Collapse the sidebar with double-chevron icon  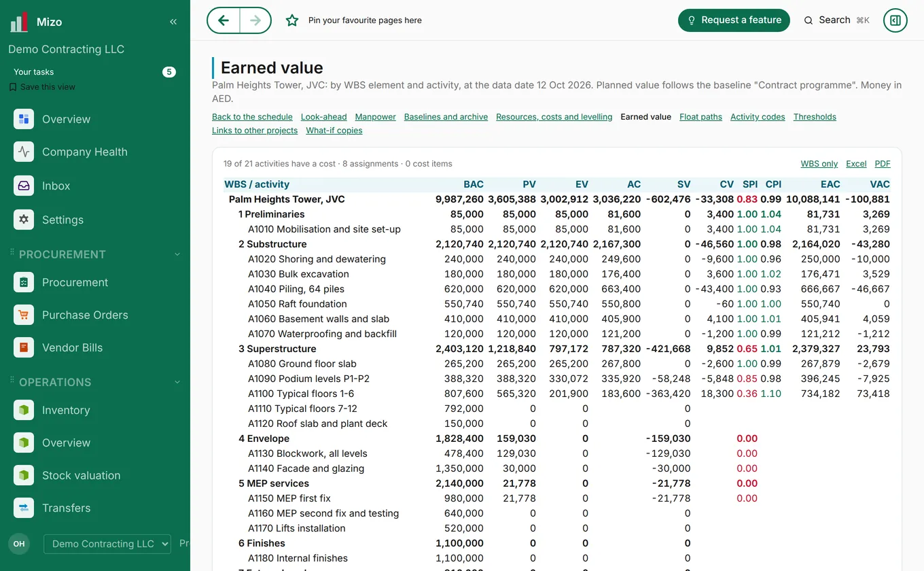[x=173, y=22]
